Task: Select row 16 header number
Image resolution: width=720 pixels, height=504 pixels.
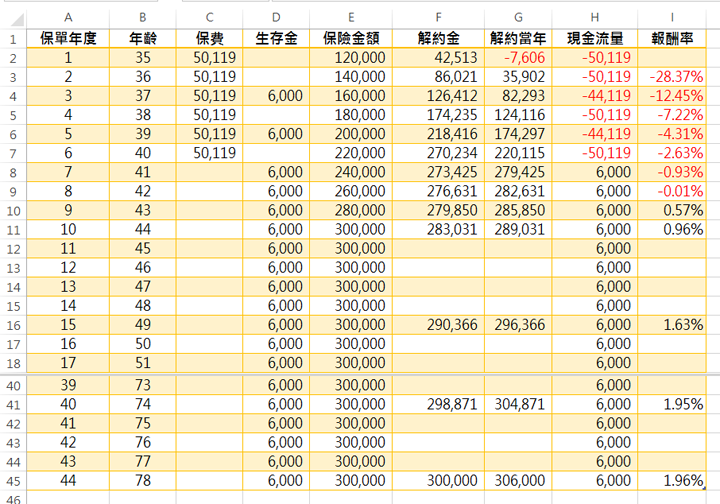Action: tap(13, 325)
